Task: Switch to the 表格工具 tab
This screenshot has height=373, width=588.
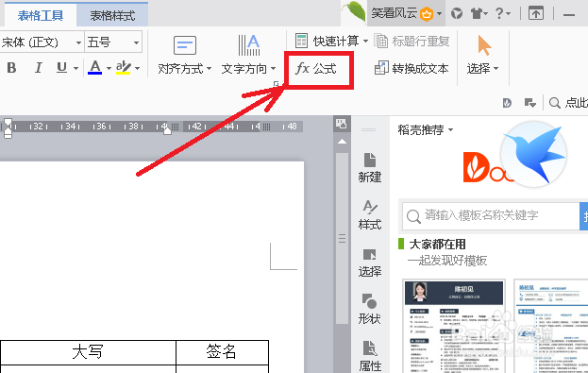Action: 41,15
